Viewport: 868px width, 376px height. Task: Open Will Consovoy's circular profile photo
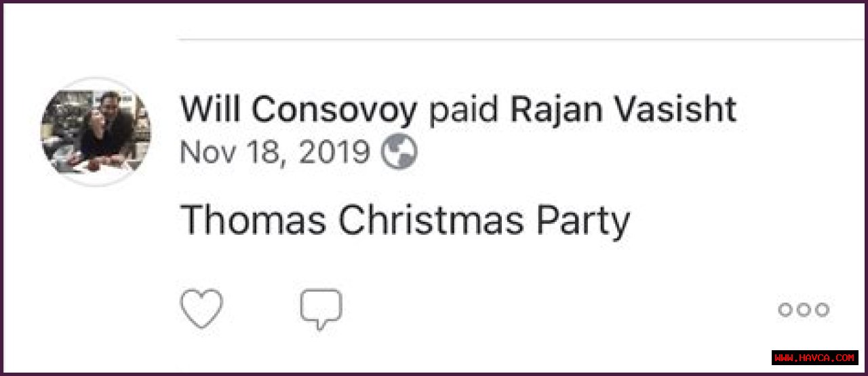pos(96,132)
